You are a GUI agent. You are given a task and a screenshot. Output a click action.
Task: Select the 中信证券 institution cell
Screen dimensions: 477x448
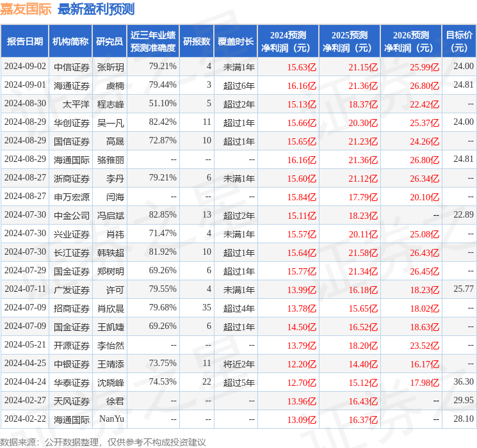click(70, 67)
